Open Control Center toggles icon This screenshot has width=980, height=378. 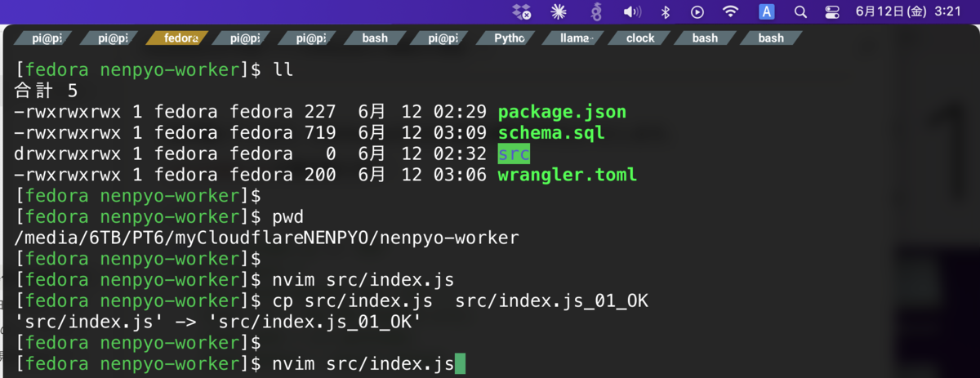coord(832,12)
